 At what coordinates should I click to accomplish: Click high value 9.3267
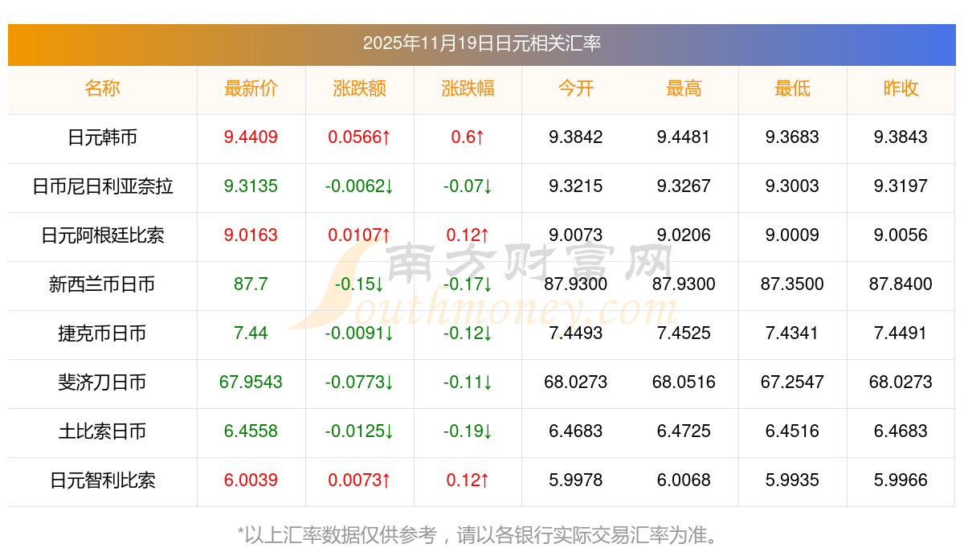pyautogui.click(x=684, y=186)
